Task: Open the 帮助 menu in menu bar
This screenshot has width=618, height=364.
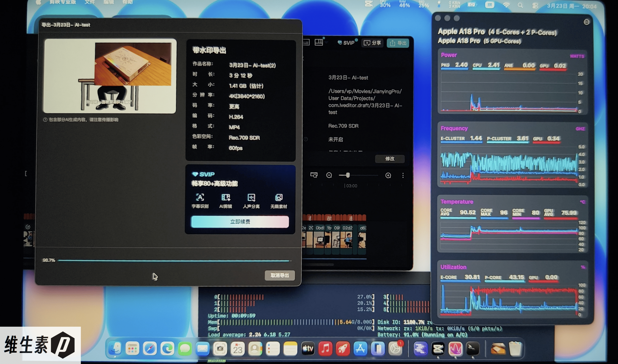Action: [127, 2]
